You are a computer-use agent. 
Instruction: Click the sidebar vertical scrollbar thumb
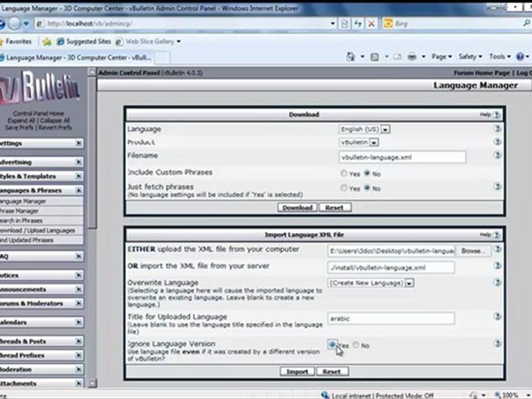tap(92, 153)
